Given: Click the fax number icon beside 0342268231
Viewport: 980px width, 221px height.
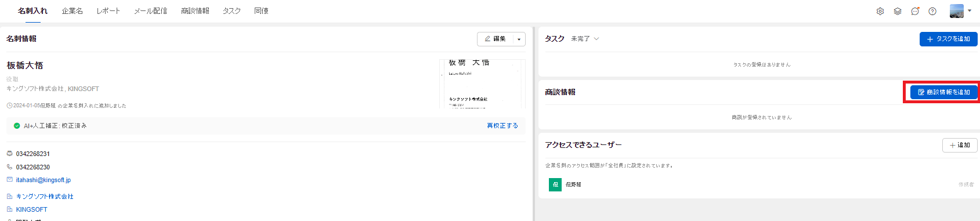Looking at the screenshot, I should [9, 154].
